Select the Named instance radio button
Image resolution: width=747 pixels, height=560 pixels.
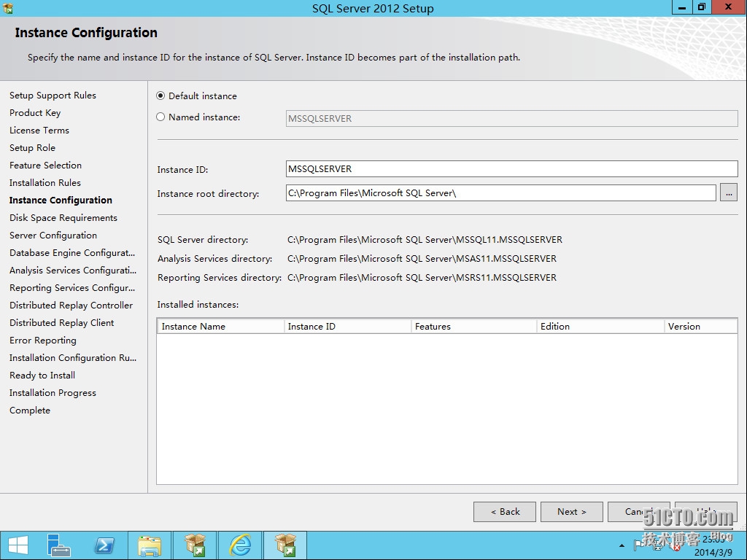[160, 117]
